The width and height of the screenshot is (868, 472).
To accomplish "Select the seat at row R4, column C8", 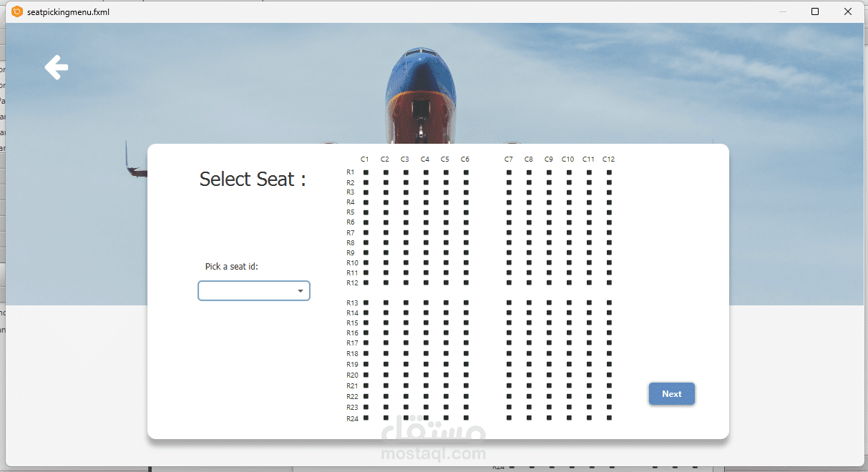I will [529, 202].
